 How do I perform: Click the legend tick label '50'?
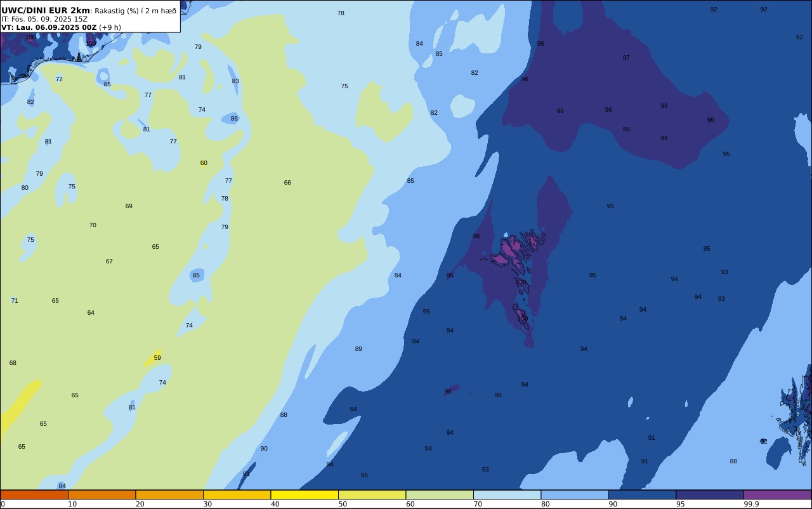(343, 504)
